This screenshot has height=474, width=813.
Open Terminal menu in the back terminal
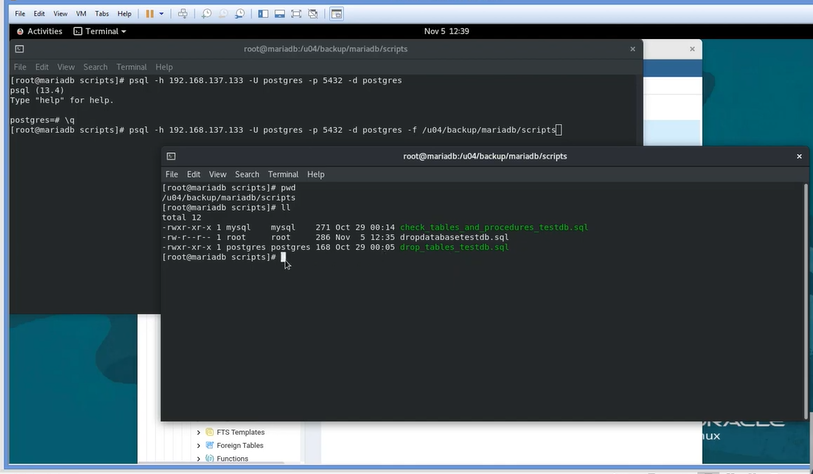click(131, 67)
